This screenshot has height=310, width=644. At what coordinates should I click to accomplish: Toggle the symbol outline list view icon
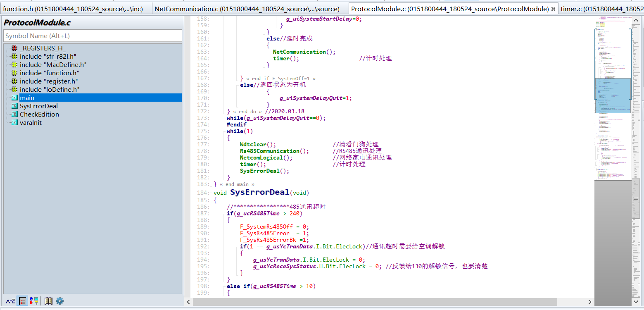(23, 301)
